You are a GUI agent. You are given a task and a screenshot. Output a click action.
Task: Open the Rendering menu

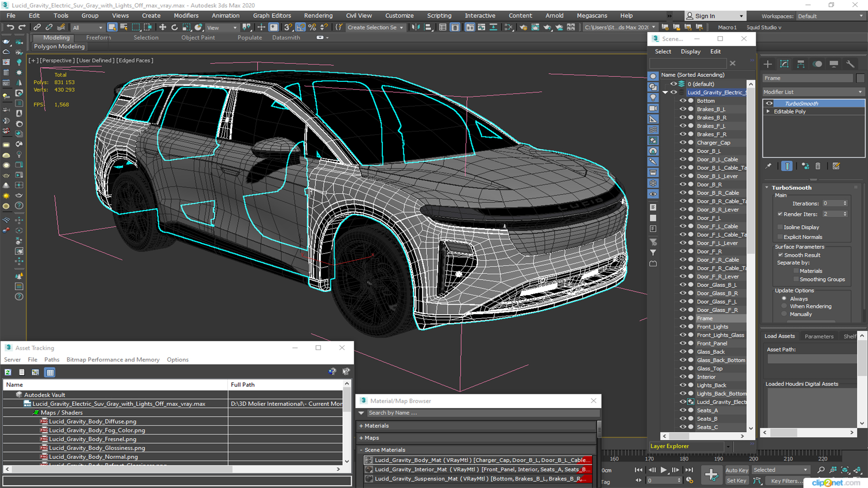point(318,15)
